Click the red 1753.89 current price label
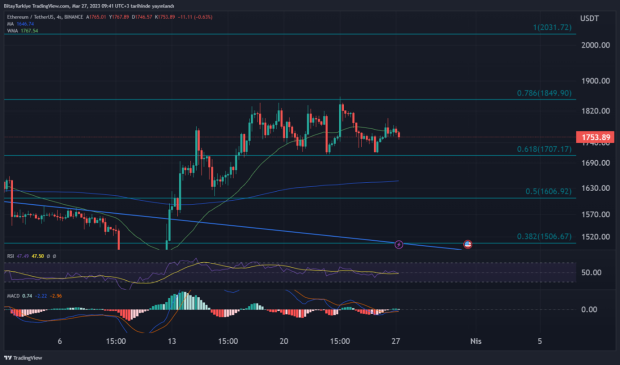 tap(595, 137)
